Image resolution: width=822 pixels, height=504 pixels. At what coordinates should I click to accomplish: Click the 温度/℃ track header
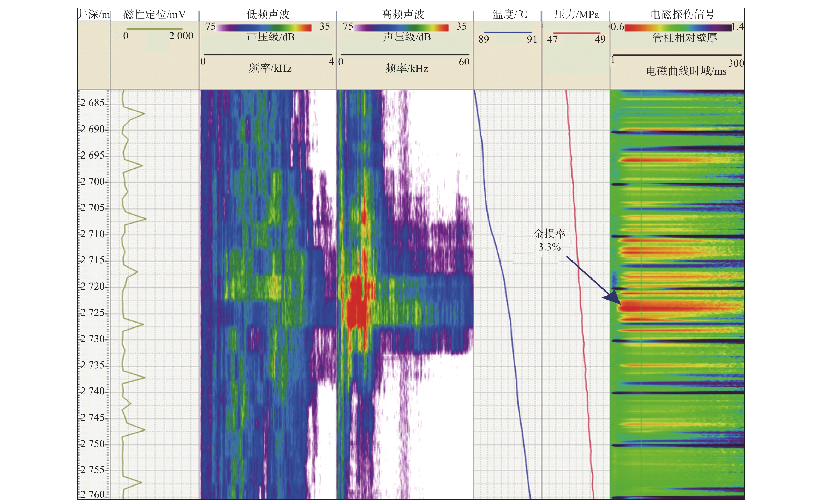click(x=509, y=14)
